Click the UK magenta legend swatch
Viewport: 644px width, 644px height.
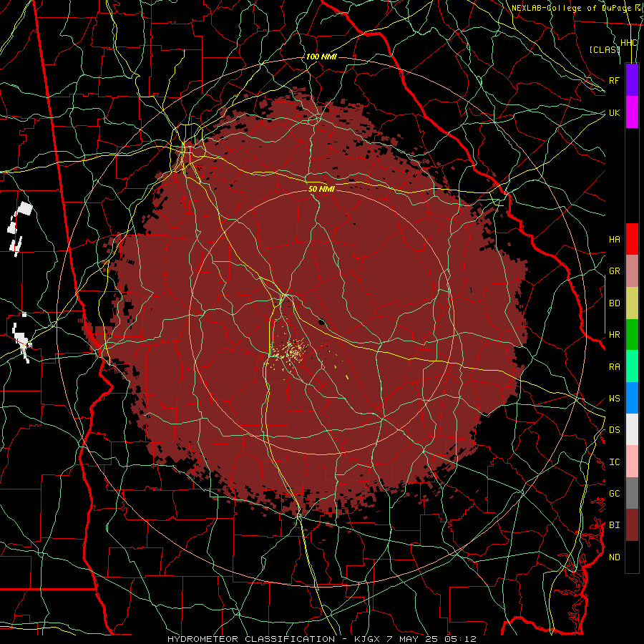(632, 112)
